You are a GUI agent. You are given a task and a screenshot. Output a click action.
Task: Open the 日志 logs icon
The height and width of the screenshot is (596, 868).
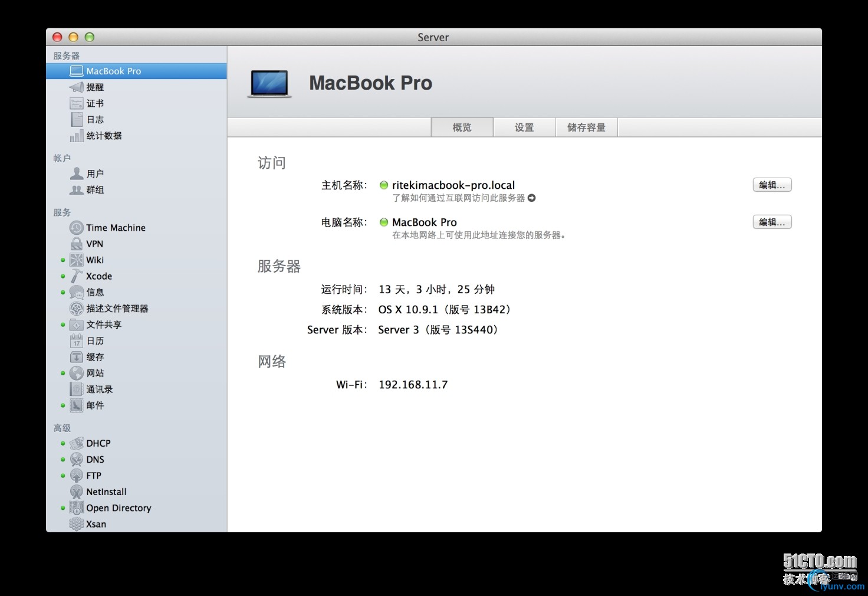(x=77, y=119)
